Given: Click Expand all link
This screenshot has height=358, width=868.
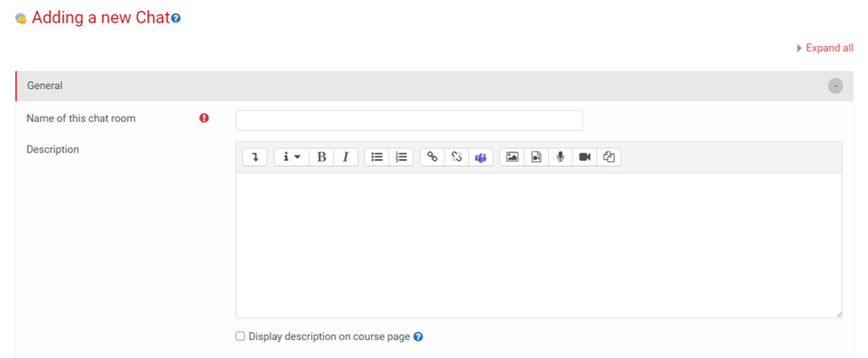Looking at the screenshot, I should coord(829,48).
